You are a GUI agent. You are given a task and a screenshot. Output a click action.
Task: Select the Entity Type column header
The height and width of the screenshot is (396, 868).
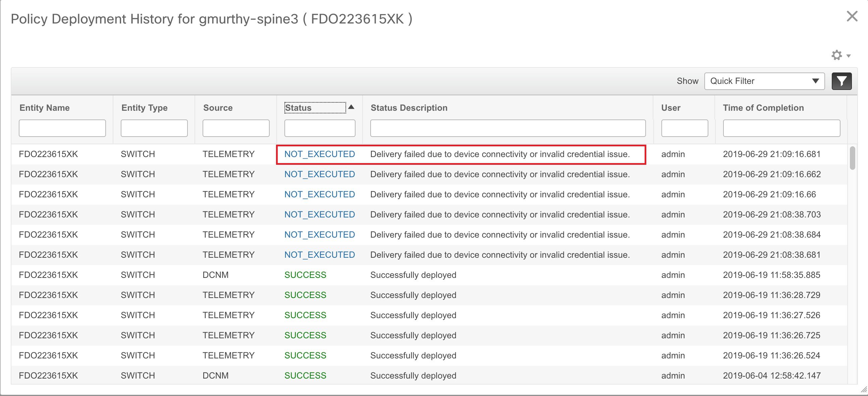(144, 108)
